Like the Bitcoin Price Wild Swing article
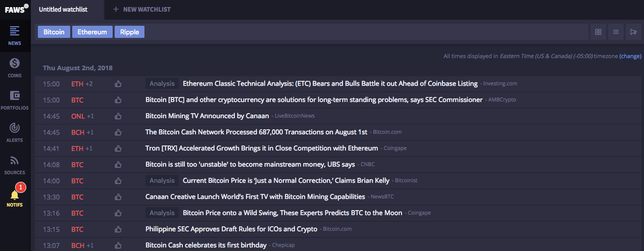Screen dimensions: 644x251 [x=118, y=213]
